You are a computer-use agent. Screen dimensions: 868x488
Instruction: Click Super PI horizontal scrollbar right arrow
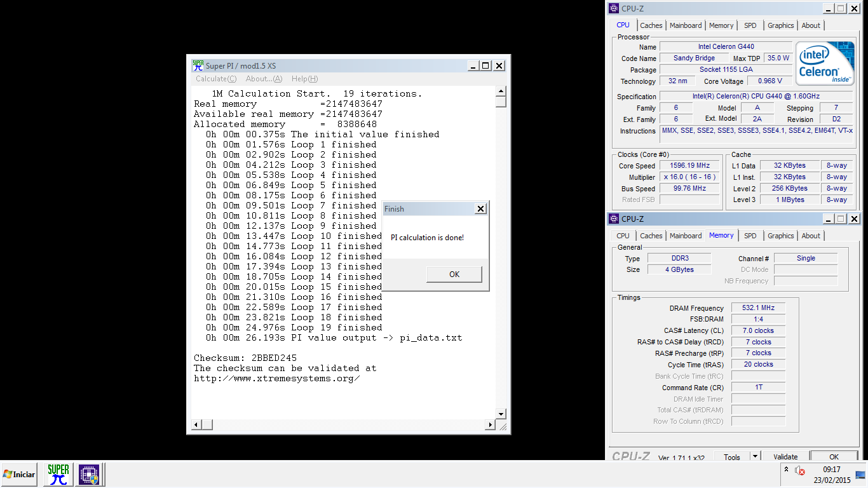[490, 424]
